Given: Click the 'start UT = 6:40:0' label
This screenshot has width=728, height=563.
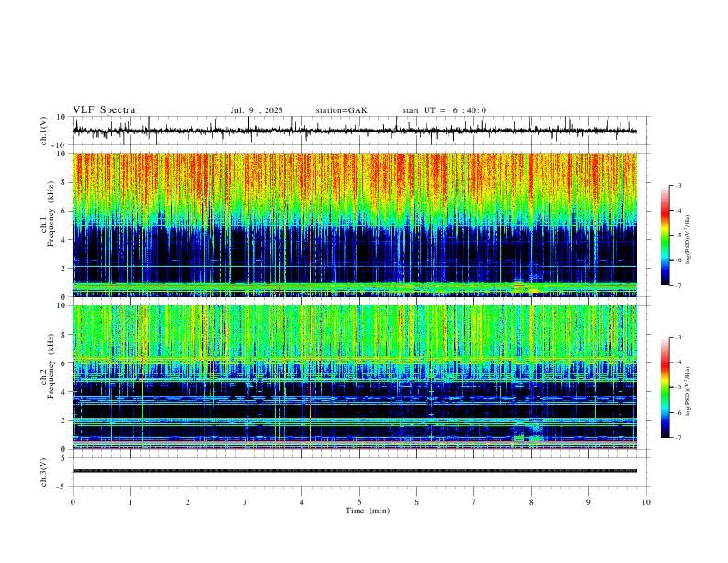Looking at the screenshot, I should tap(444, 110).
